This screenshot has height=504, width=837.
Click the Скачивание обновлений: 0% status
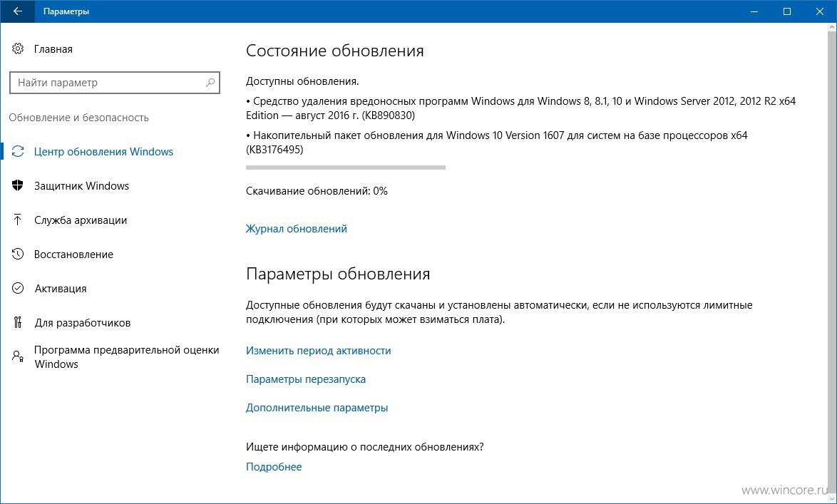[x=317, y=190]
